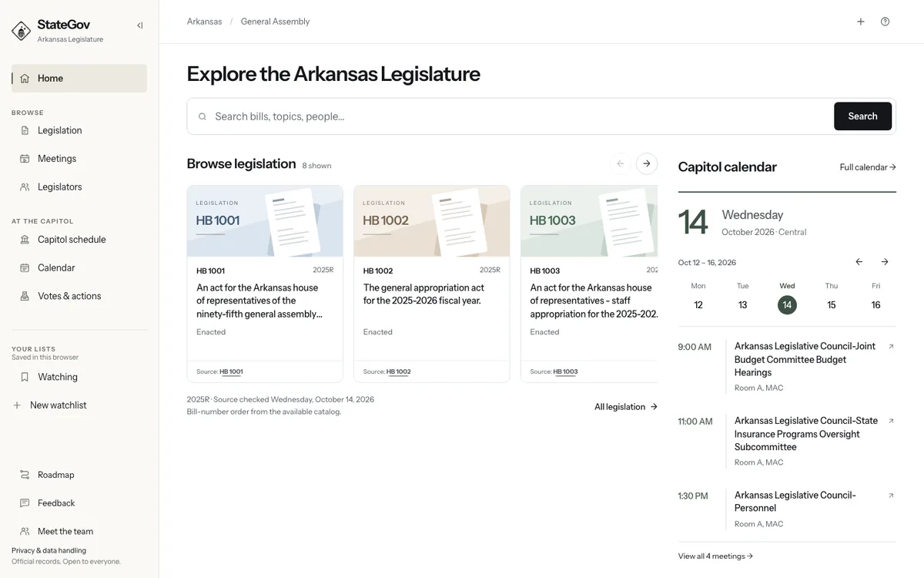
Task: Click the plus icon in top header
Action: pos(861,22)
